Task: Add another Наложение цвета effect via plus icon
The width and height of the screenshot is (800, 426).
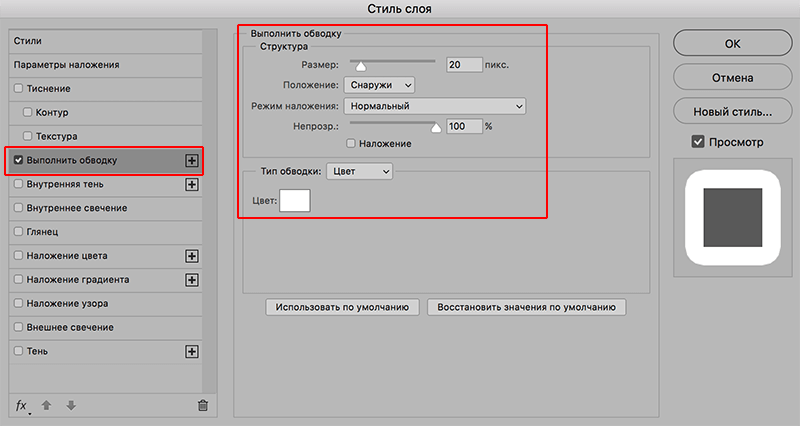Action: 192,256
